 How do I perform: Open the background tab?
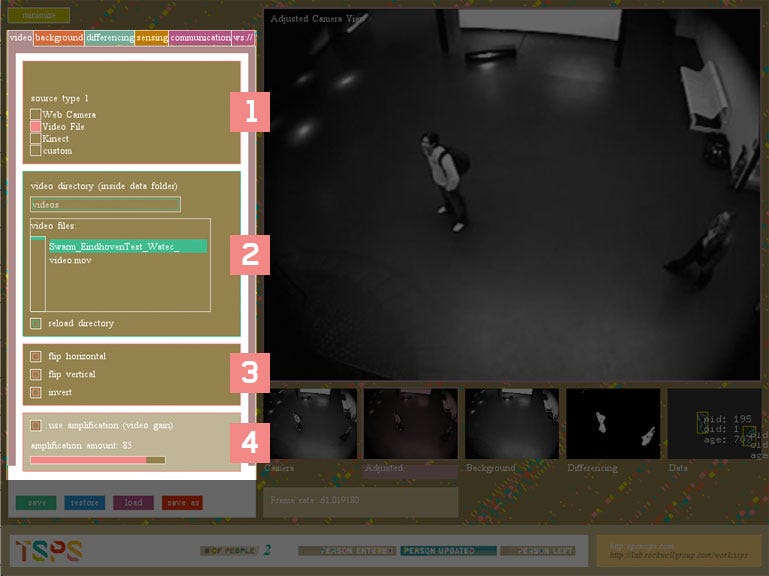click(x=59, y=38)
